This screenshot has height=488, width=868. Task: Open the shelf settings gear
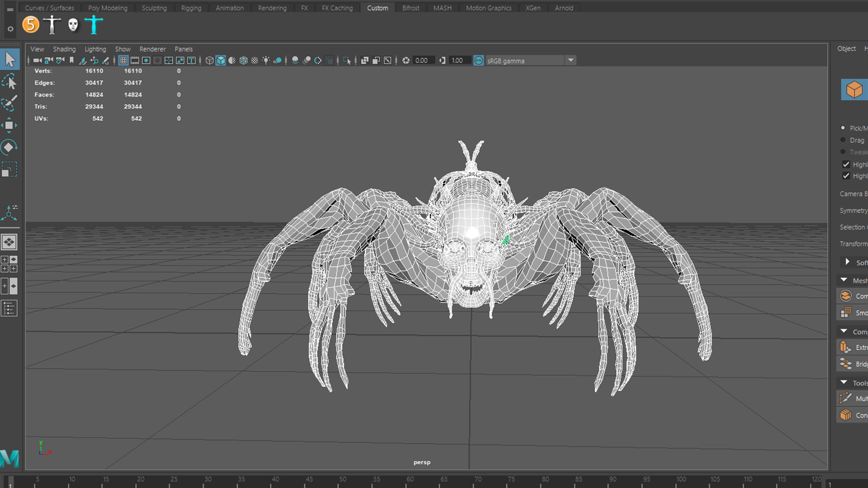(10, 29)
